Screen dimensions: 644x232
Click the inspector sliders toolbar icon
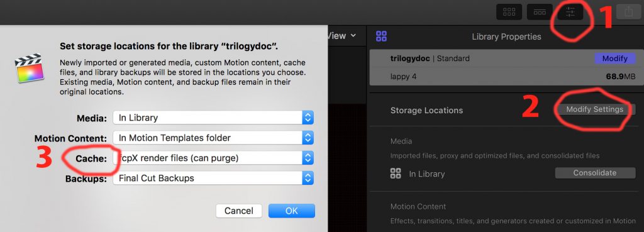pyautogui.click(x=570, y=12)
